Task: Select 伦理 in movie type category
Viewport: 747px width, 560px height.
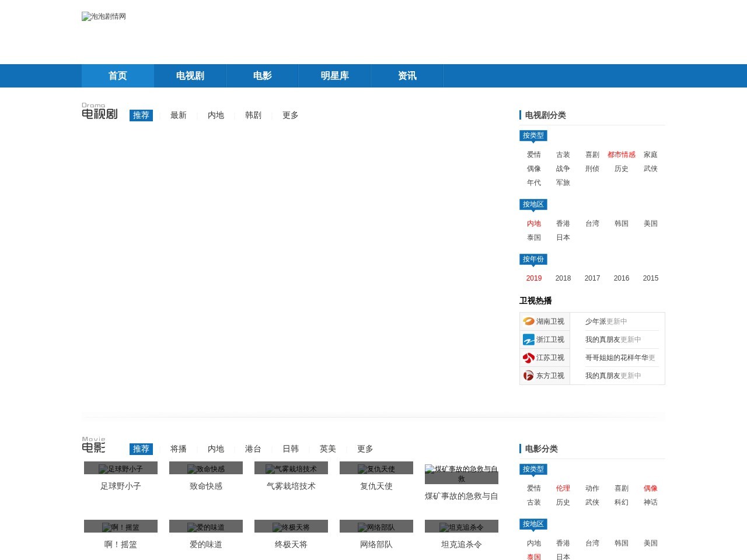Action: pyautogui.click(x=563, y=488)
